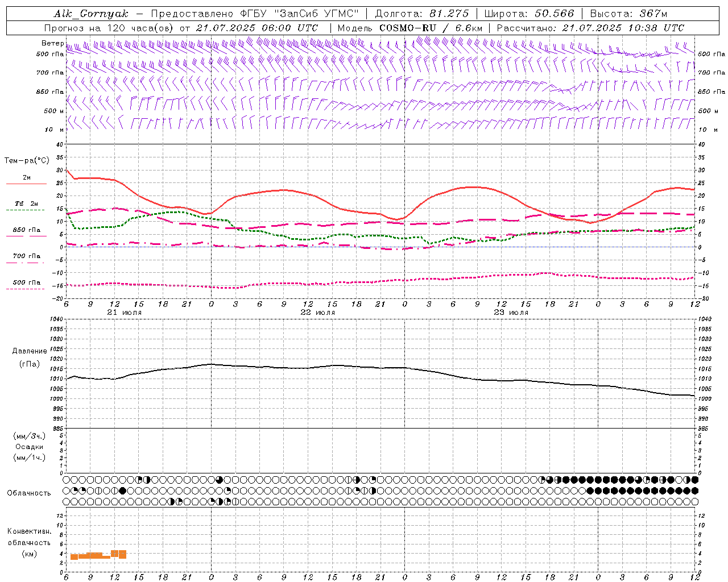The width and height of the screenshot is (728, 582).
Task: Select the Облачность cloud cover label
Action: coord(29,493)
